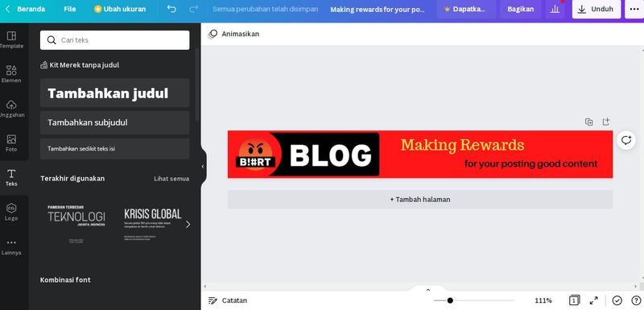The height and width of the screenshot is (310, 644).
Task: Select the angry emoji logo graphic
Action: tap(255, 154)
